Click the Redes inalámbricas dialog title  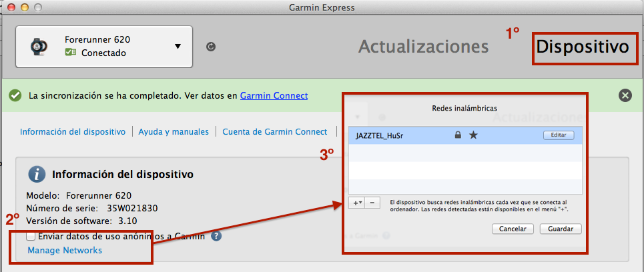tap(464, 108)
